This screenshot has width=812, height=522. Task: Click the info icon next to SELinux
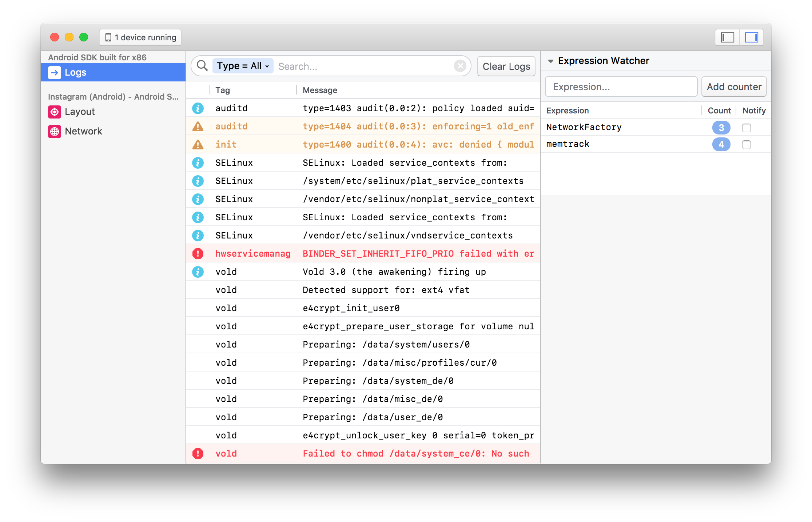[198, 162]
